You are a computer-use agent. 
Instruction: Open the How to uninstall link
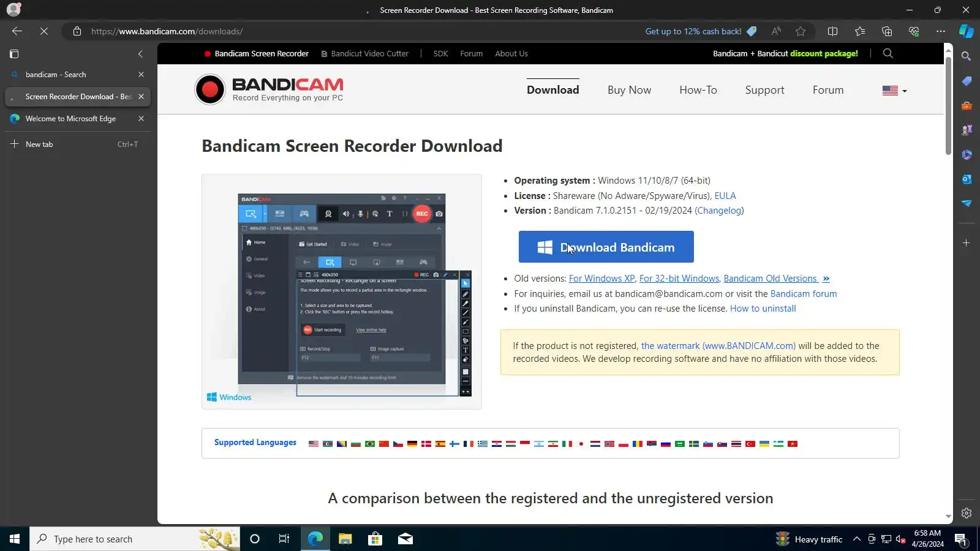point(763,309)
